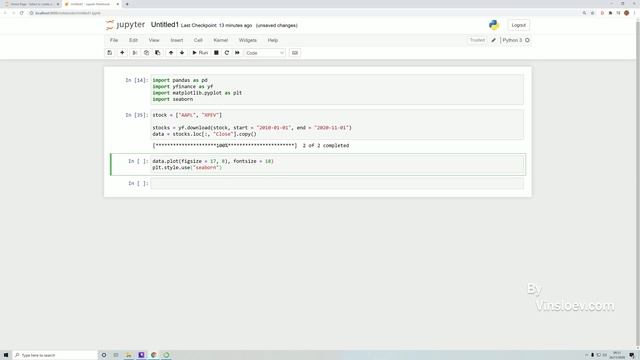Open File Explorer from taskbar
The height and width of the screenshot is (360, 640).
click(129, 355)
